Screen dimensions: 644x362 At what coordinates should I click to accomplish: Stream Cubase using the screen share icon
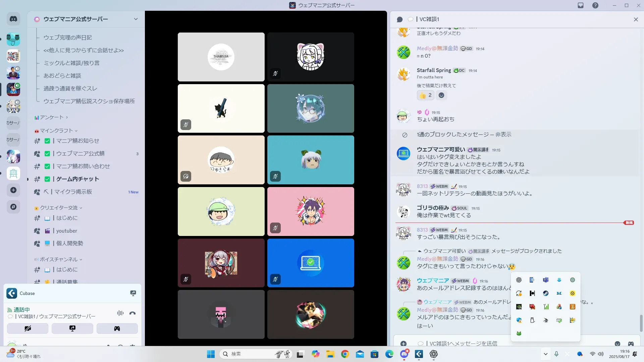(x=133, y=293)
